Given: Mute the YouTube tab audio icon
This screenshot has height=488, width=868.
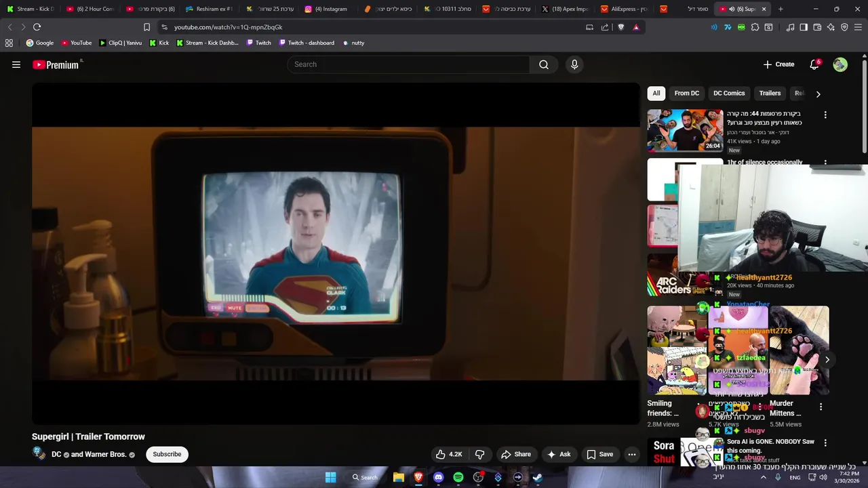Looking at the screenshot, I should [x=732, y=9].
